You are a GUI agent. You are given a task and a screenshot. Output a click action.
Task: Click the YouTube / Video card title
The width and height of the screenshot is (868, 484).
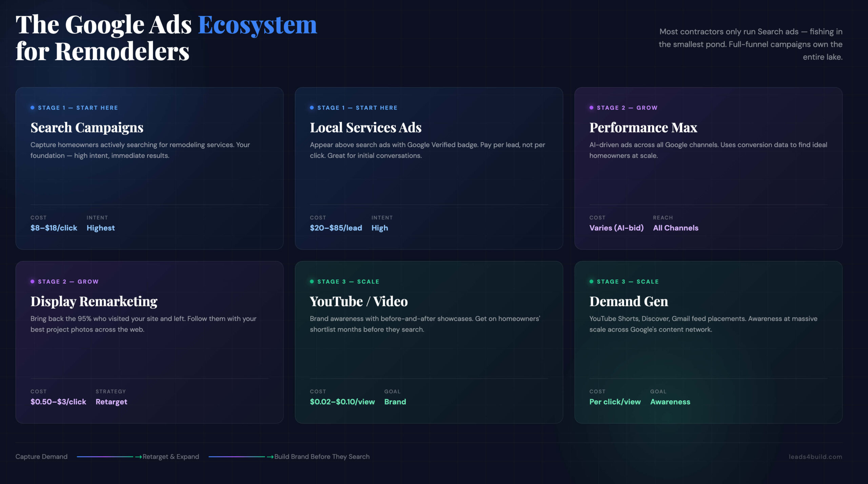point(359,302)
